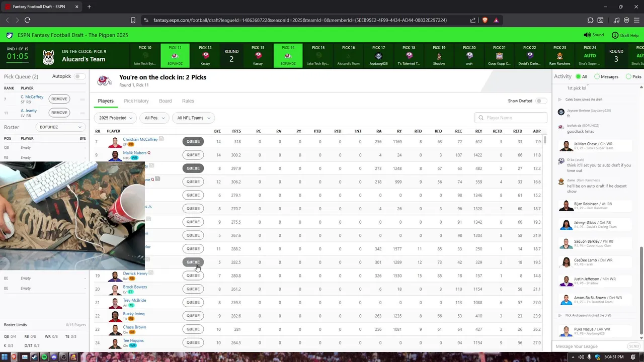Open Spotify from the taskbar
This screenshot has width=644, height=362.
pyautogui.click(x=44, y=357)
